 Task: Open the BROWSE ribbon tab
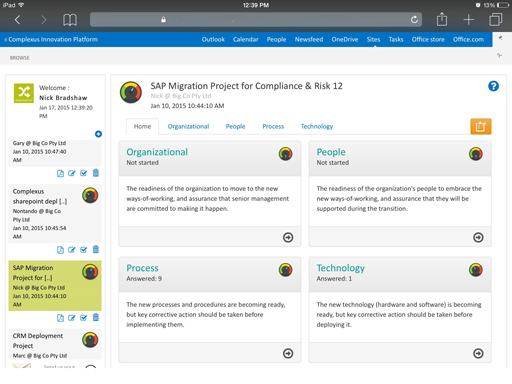20,58
